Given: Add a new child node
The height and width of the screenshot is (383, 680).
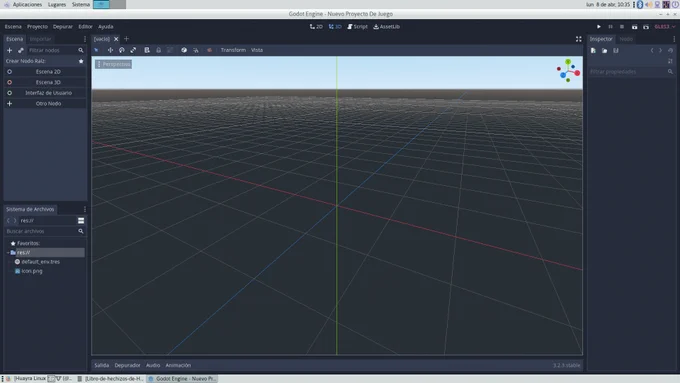Looking at the screenshot, I should coord(9,50).
